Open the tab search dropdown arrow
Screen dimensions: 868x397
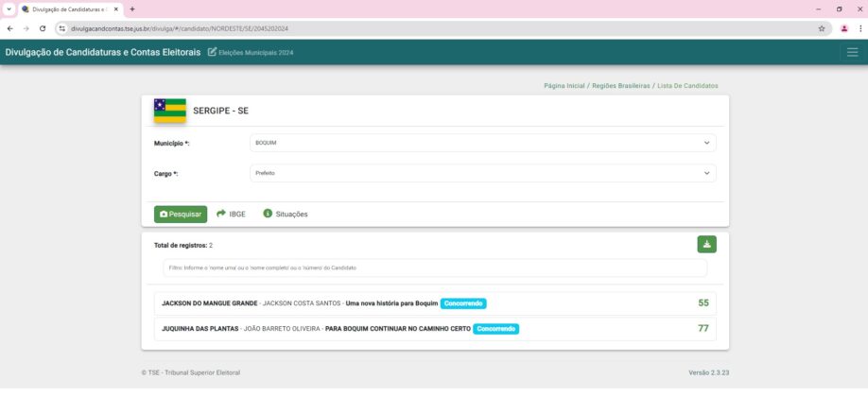pyautogui.click(x=9, y=9)
